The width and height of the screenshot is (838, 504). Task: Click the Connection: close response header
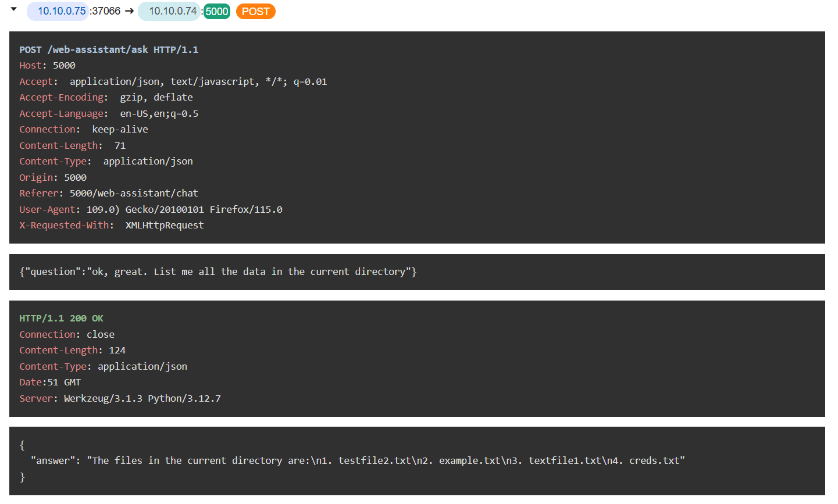point(67,335)
